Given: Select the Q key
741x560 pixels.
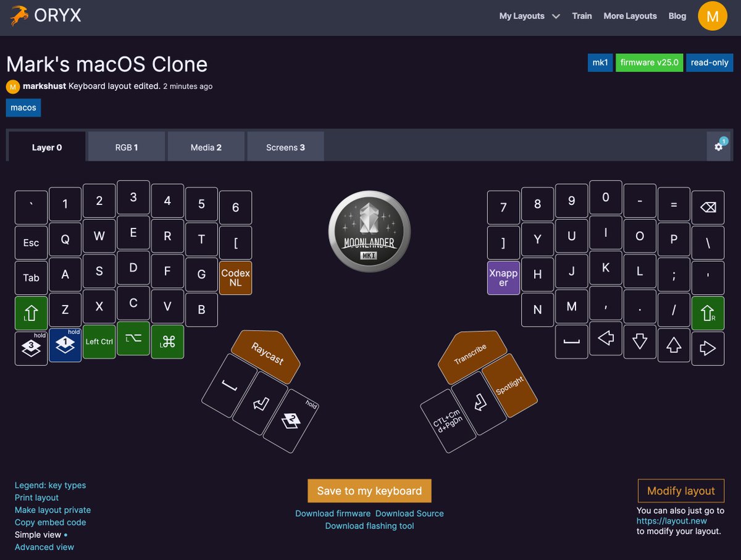Looking at the screenshot, I should click(65, 240).
